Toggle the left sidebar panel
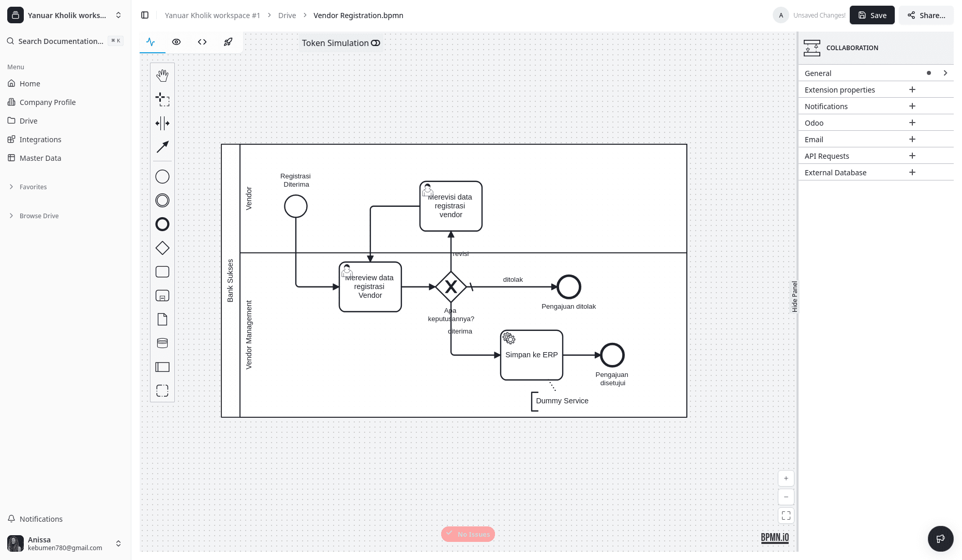 pyautogui.click(x=145, y=16)
